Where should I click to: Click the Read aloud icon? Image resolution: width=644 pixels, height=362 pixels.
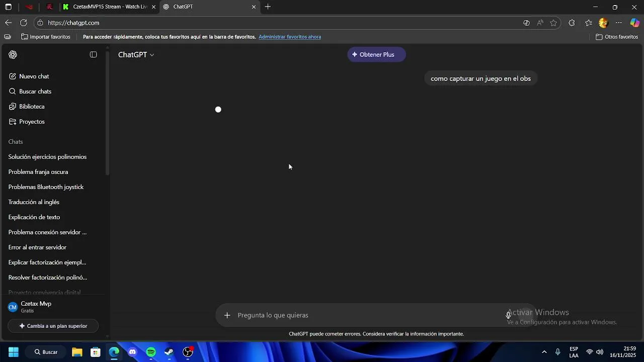[540, 23]
